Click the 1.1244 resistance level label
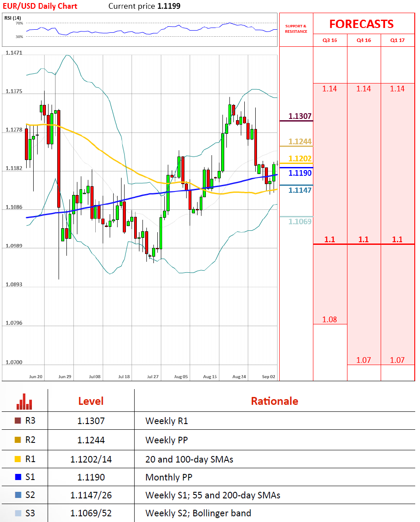Viewport: 420px width, 522px height. (x=300, y=142)
